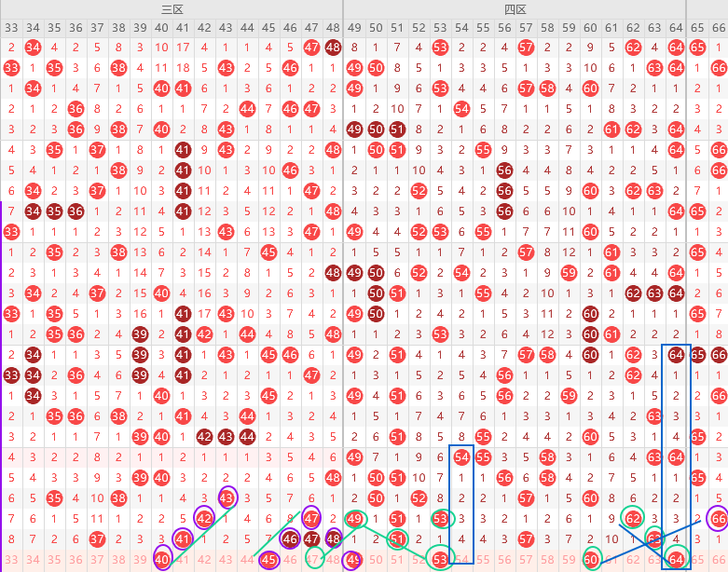Click column header 45 in the header row

coord(268,28)
